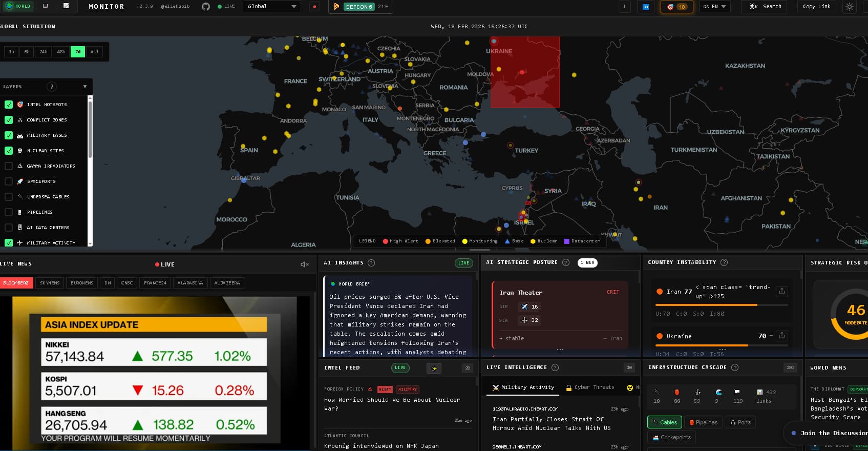Open the GitHub repository icon
This screenshot has height=451, width=868.
(x=206, y=7)
